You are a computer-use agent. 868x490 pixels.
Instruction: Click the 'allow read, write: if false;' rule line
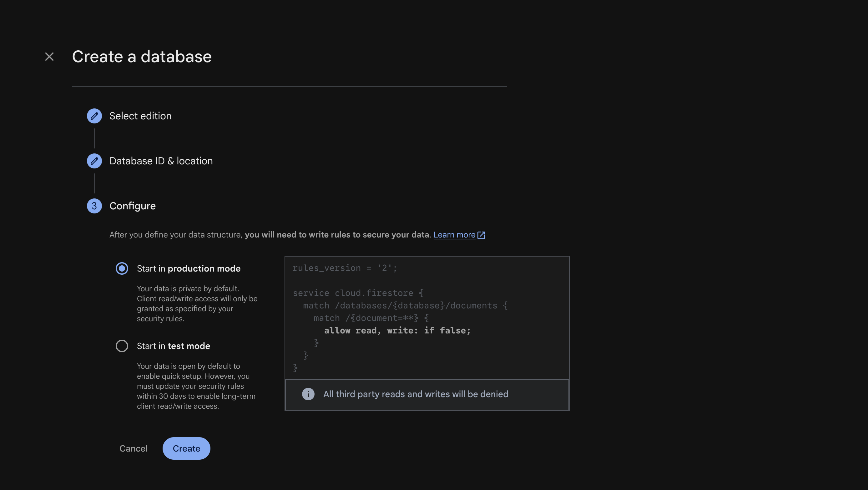click(x=397, y=330)
